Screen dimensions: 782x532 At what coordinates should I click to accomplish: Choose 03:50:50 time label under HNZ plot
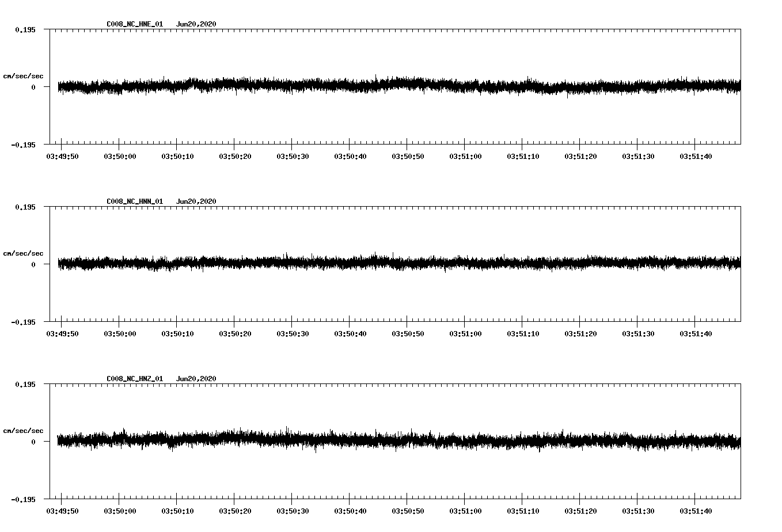pos(408,511)
